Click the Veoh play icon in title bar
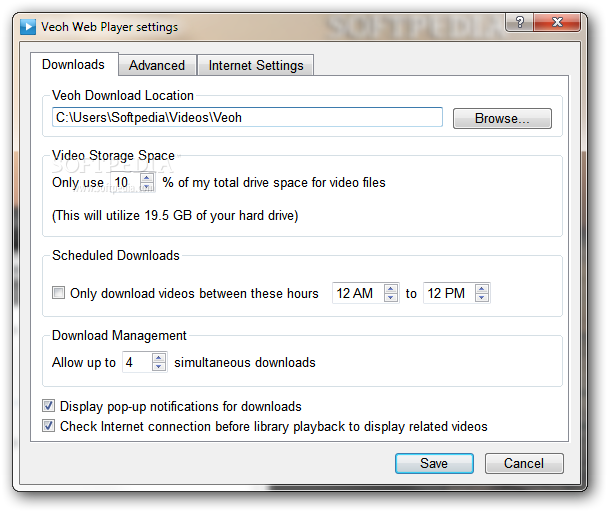 pyautogui.click(x=28, y=27)
